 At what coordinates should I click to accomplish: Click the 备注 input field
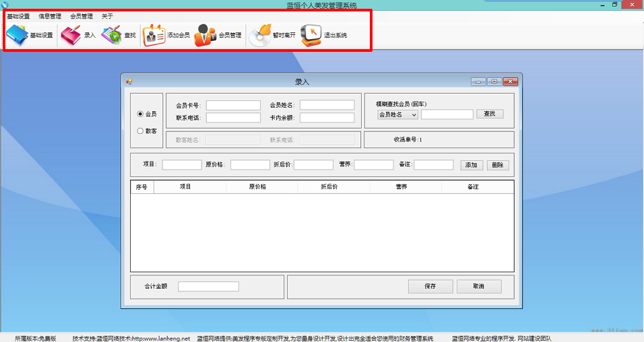(x=434, y=165)
